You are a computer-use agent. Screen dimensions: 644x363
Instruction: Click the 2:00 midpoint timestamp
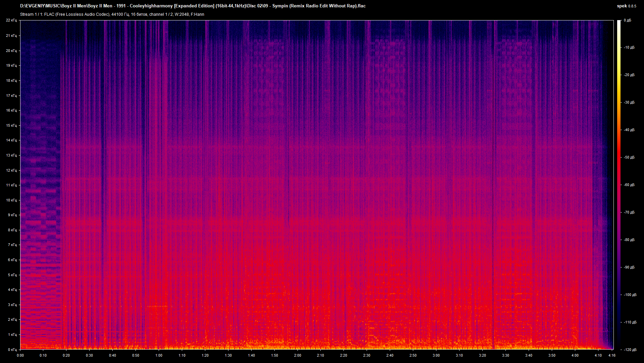[x=297, y=356]
